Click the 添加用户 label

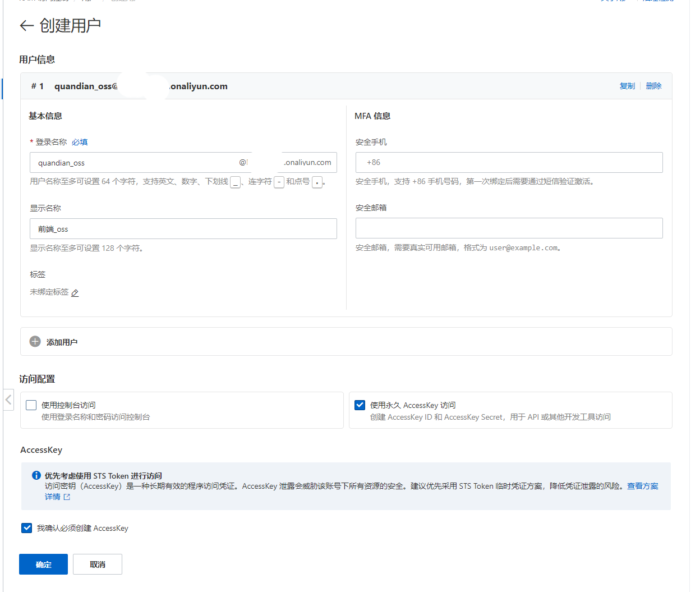tap(62, 342)
